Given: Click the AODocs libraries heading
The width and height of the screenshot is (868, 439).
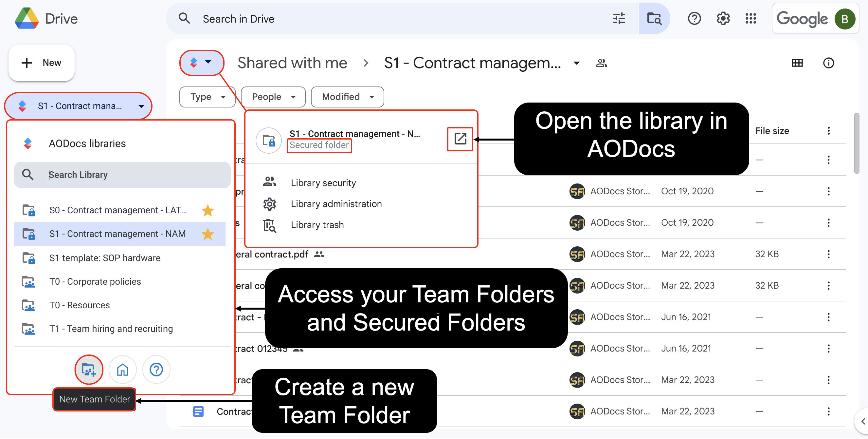Looking at the screenshot, I should click(87, 143).
